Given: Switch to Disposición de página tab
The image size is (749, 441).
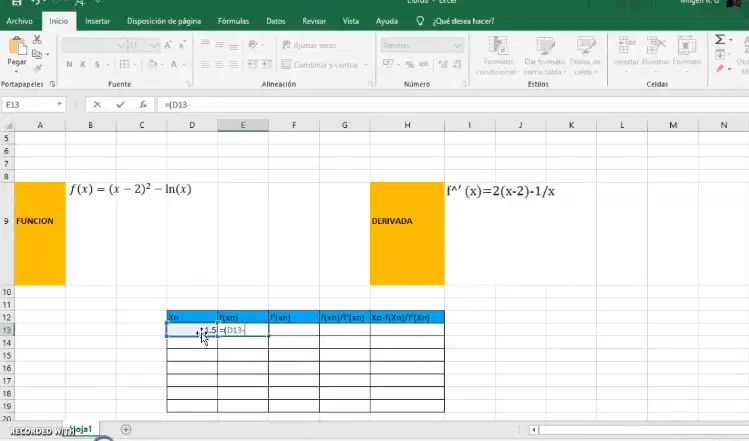Looking at the screenshot, I should 164,21.
